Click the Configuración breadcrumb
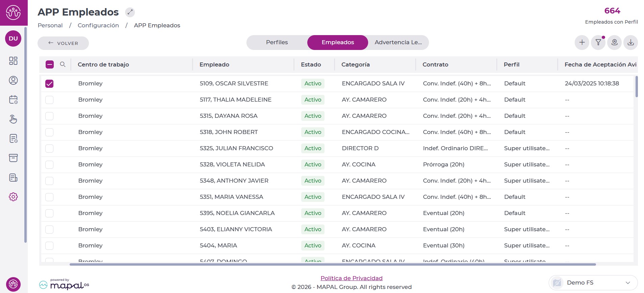 [98, 25]
